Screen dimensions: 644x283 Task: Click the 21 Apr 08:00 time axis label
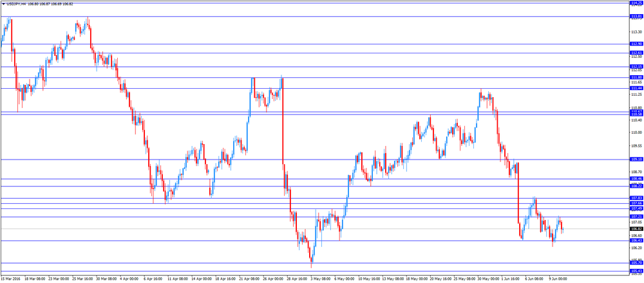pyautogui.click(x=250, y=278)
